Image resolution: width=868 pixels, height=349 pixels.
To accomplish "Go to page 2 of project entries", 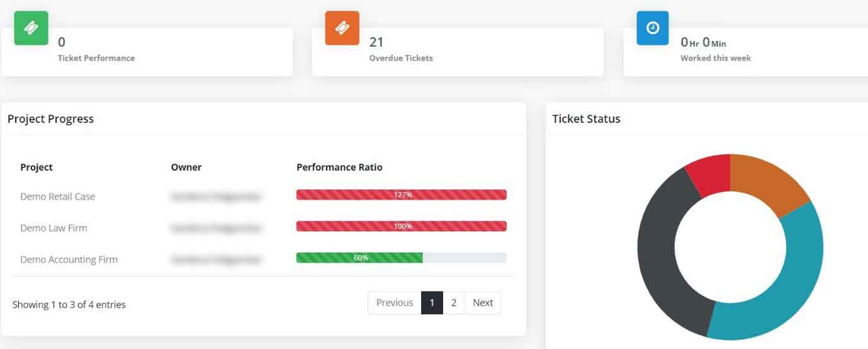I will [x=453, y=302].
